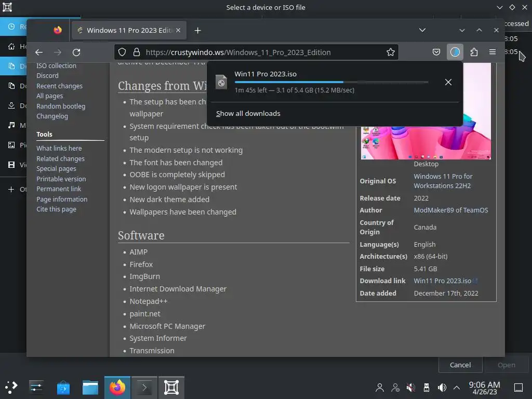Click the clock showing 9:06 AM

pos(485,388)
